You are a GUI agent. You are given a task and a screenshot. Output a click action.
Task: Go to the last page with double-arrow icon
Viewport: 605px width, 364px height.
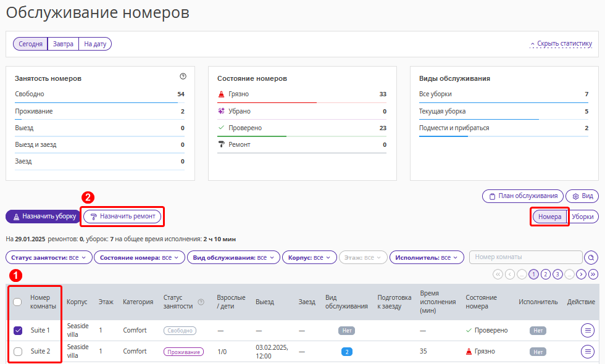coord(593,274)
